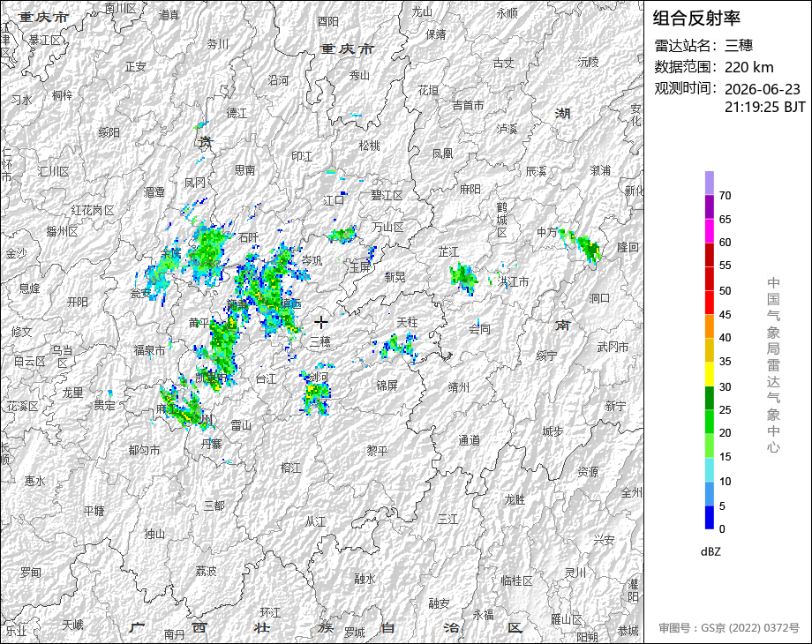
Task: Click the 万山区 district label
Action: [387, 228]
